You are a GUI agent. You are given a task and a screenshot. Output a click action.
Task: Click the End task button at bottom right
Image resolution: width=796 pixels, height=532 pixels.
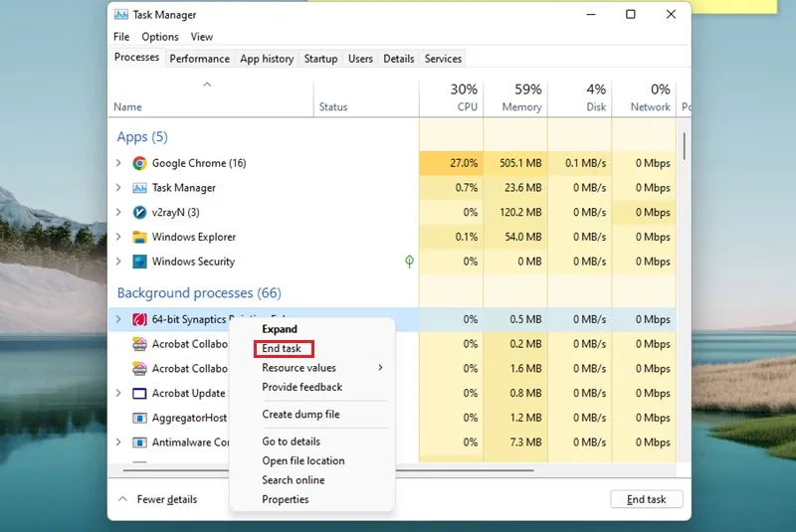coord(646,499)
